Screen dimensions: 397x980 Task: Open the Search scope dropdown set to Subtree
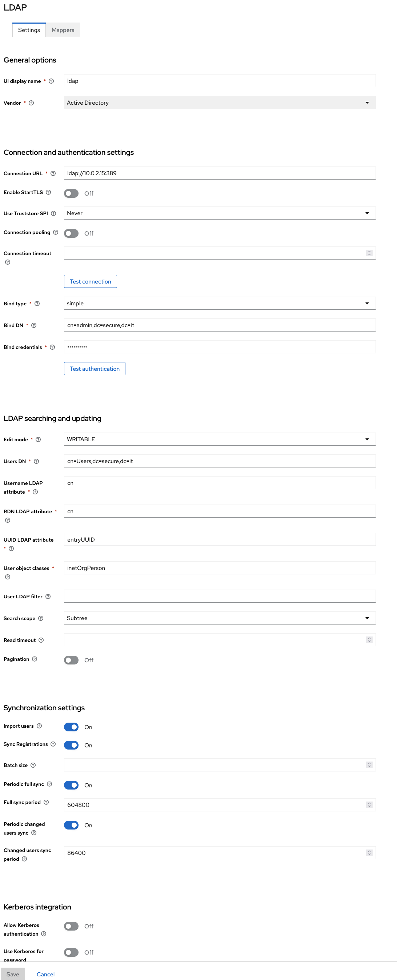point(220,618)
